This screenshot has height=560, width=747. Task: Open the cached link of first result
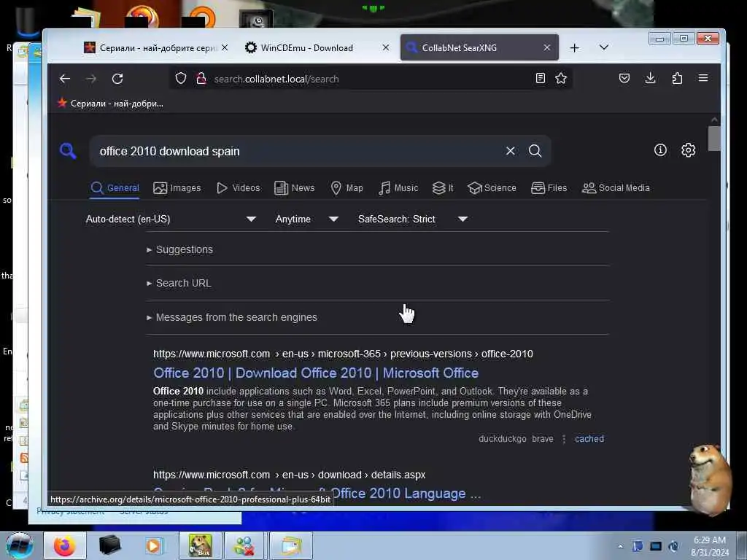589,439
